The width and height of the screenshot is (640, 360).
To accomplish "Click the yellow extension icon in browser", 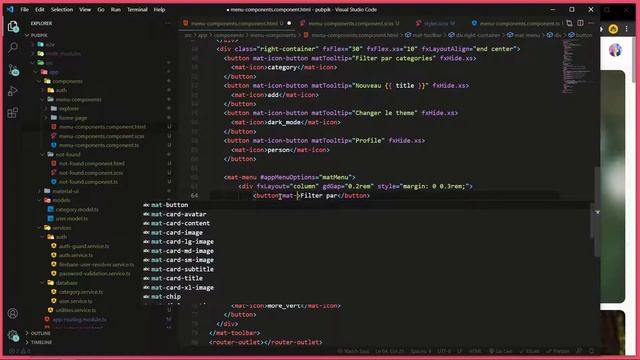I will point(613,29).
